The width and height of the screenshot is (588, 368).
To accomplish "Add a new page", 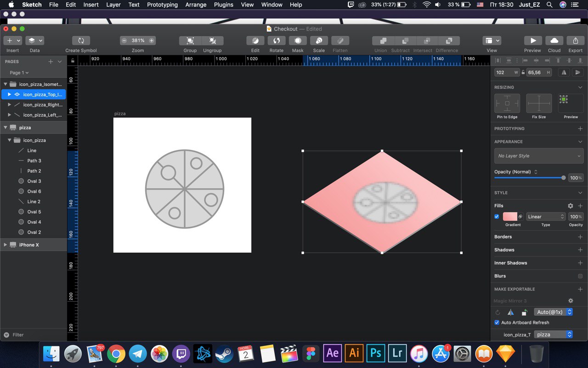I will coord(51,62).
